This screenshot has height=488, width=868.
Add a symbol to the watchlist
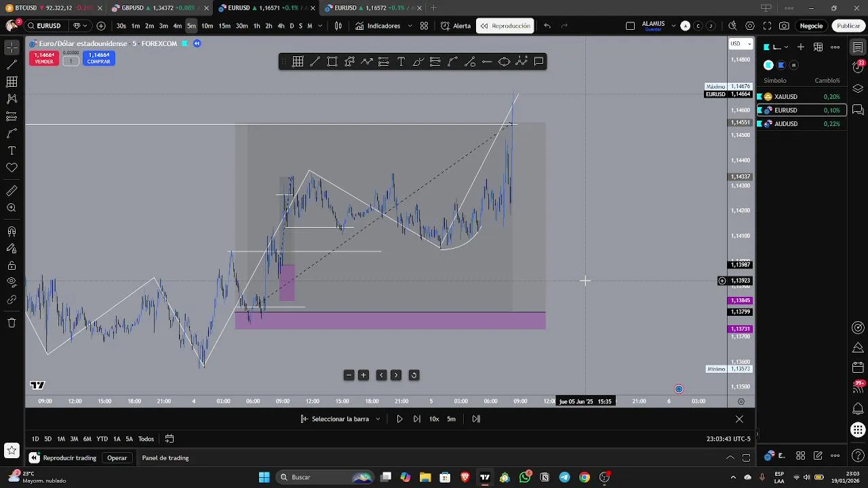click(801, 47)
